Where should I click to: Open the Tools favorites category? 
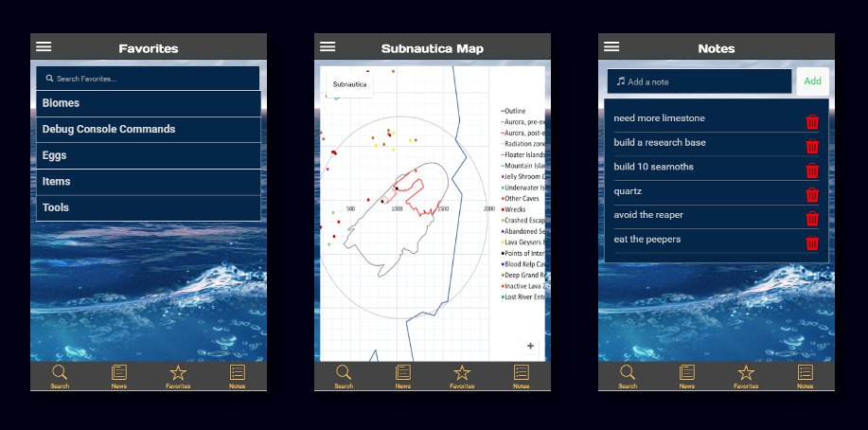[x=149, y=207]
